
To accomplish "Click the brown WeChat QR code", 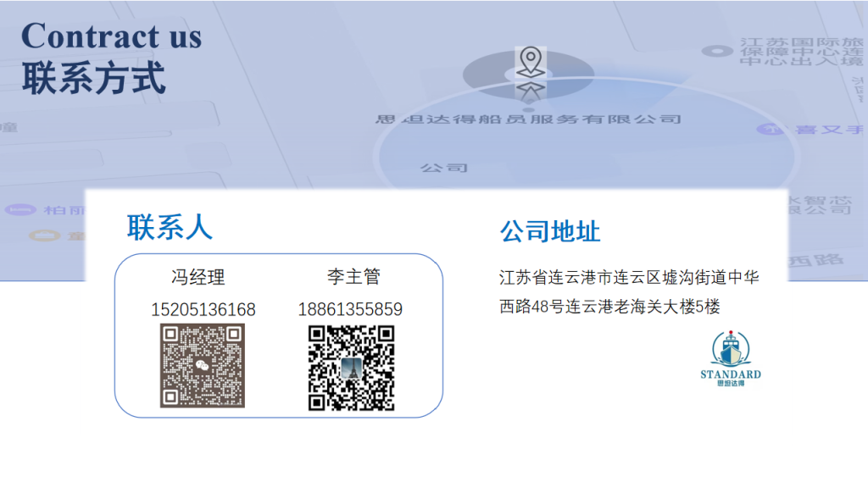I will [203, 366].
